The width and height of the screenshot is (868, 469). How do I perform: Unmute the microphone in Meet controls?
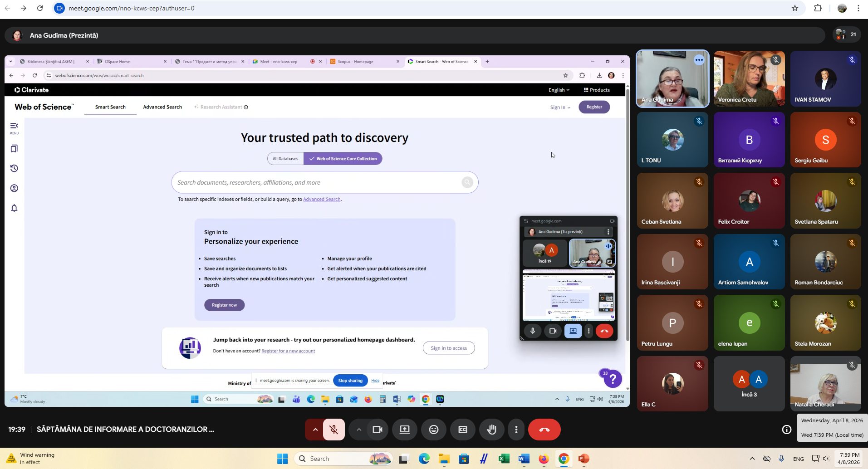(334, 430)
